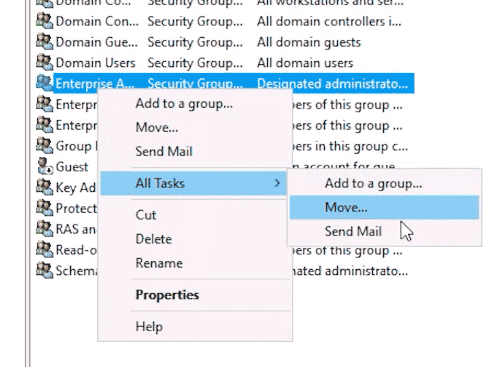Click the RAS an... group icon

[44, 229]
